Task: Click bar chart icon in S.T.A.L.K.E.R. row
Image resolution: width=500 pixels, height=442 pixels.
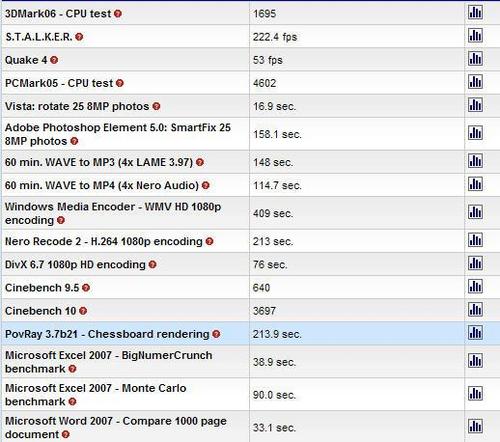Action: [475, 35]
